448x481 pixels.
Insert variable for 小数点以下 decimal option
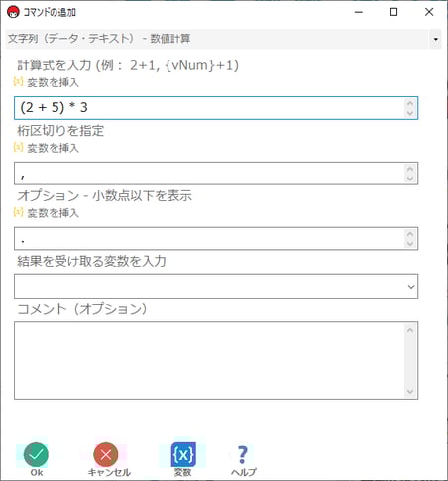(x=47, y=212)
